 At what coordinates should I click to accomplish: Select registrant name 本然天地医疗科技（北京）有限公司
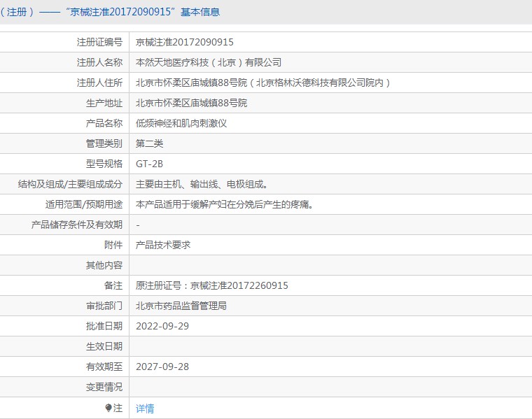pyautogui.click(x=209, y=62)
